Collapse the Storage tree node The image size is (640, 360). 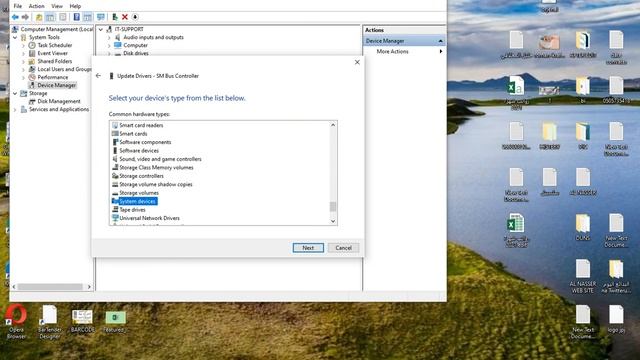[15, 93]
